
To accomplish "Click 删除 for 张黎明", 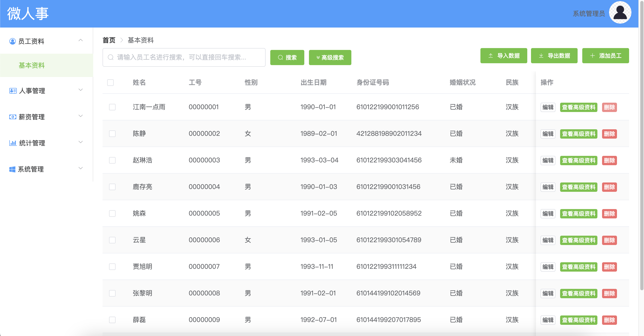I will (609, 293).
